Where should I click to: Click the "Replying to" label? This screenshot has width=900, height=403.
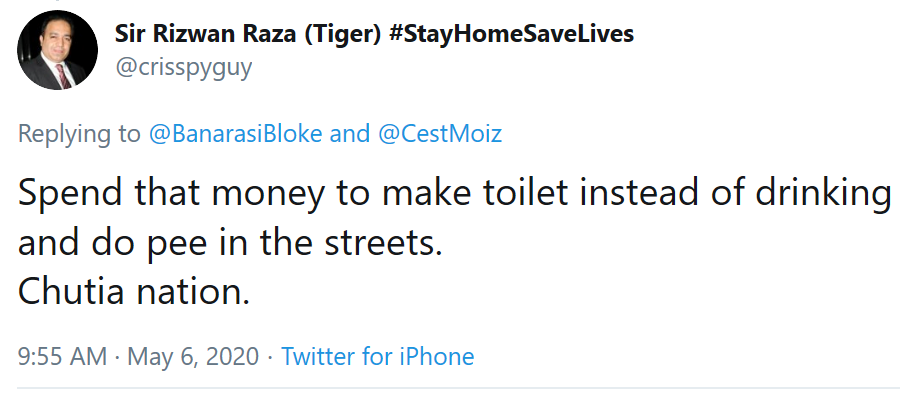[x=79, y=134]
